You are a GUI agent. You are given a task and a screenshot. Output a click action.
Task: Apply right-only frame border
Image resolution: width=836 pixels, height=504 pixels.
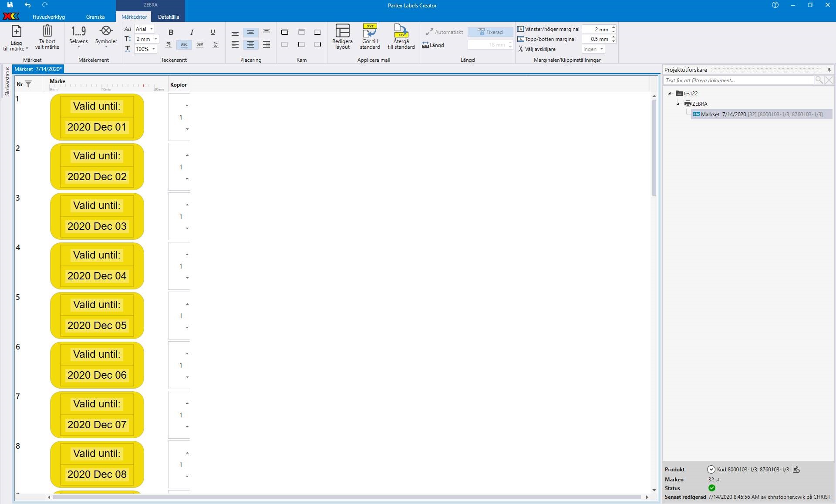[x=317, y=44]
